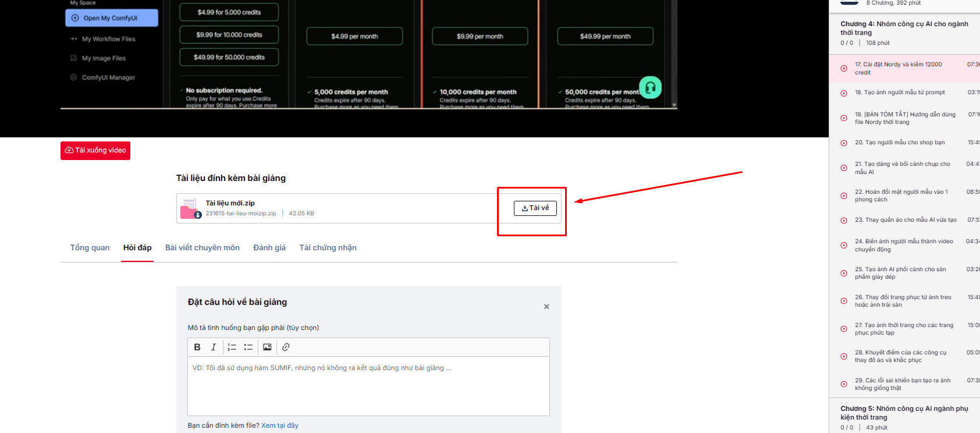Image resolution: width=980 pixels, height=433 pixels.
Task: Click the Xem tại đây link
Action: tap(280, 425)
